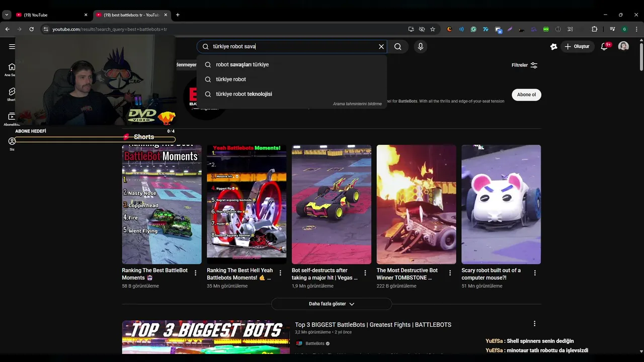Viewport: 644px width, 362px height.
Task: Click 'Ranking The Best BattleBot Moments' title text
Action: (155, 274)
